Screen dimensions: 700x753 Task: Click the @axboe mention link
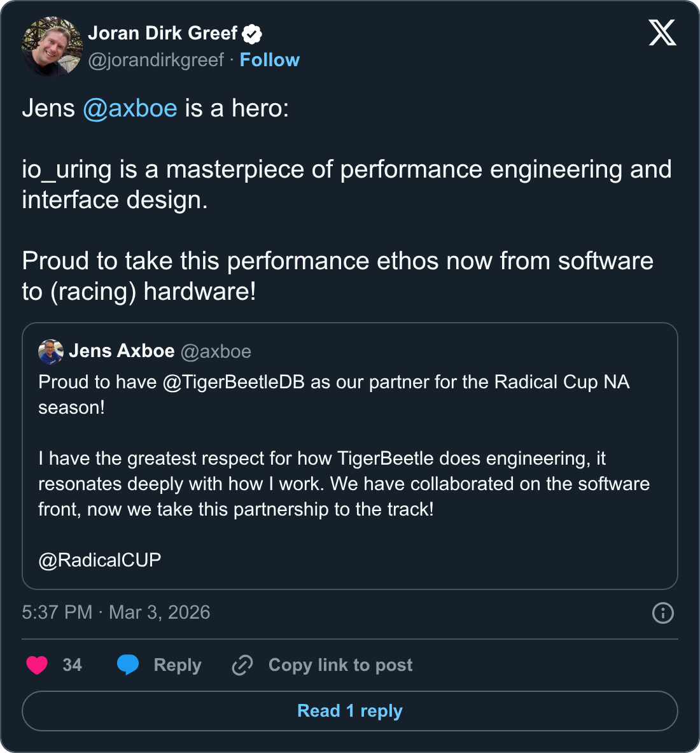(x=130, y=108)
